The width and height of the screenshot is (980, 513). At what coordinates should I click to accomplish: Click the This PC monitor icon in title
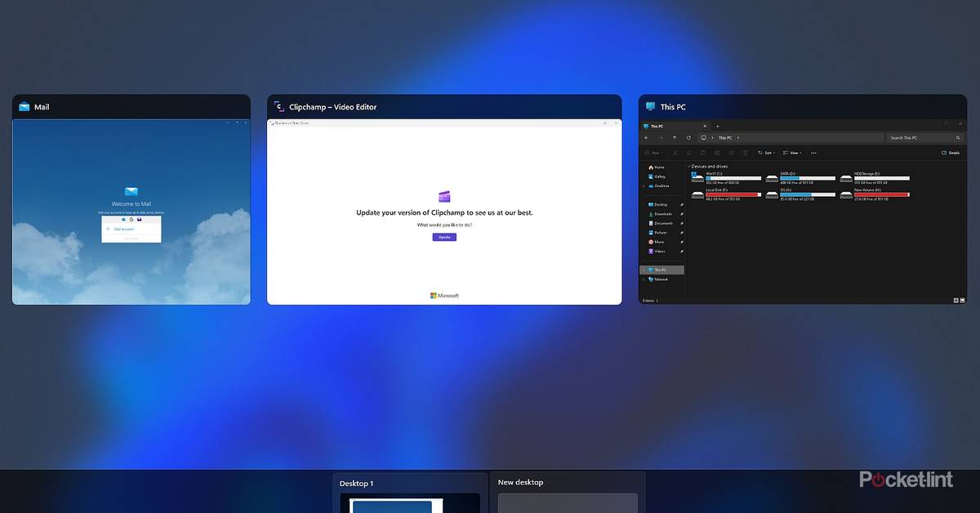pos(650,107)
